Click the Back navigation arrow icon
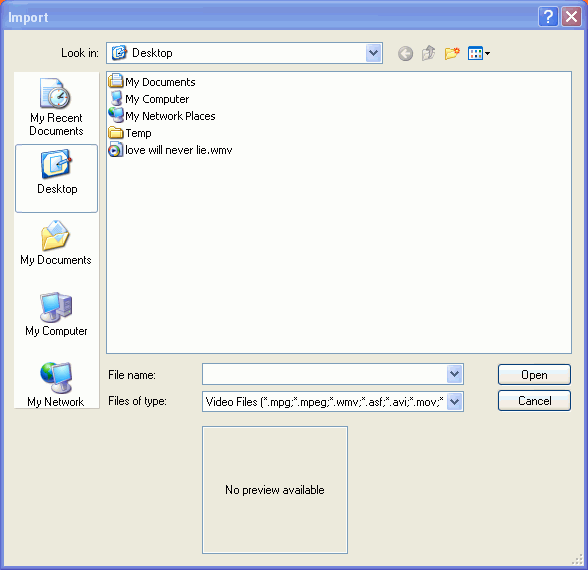The image size is (588, 570). coord(405,54)
